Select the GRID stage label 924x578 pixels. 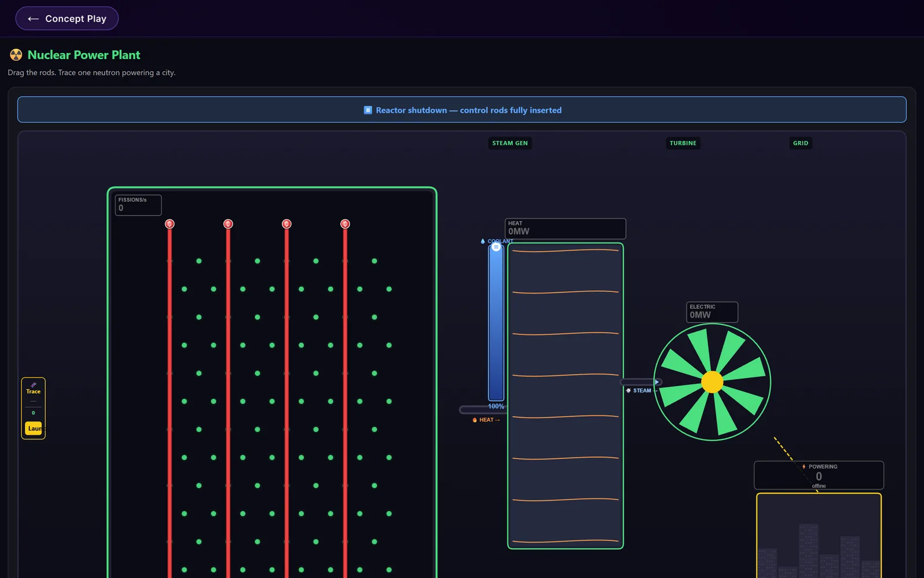click(800, 143)
